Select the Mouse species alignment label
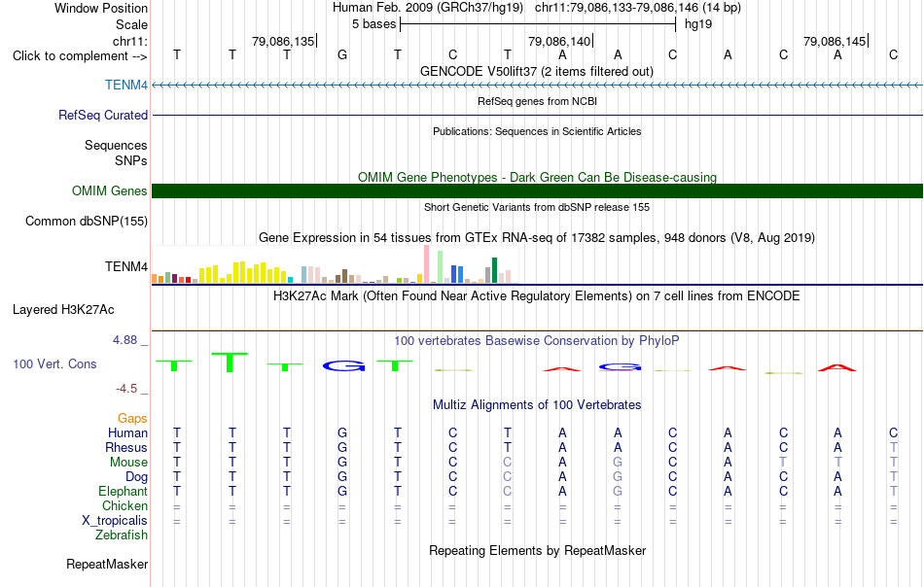The width and height of the screenshot is (924, 587). (128, 463)
